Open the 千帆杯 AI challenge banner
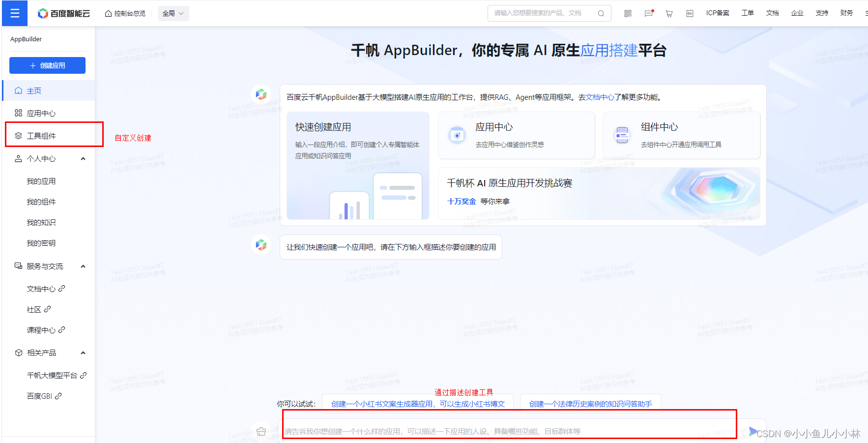This screenshot has height=443, width=868. pos(599,193)
